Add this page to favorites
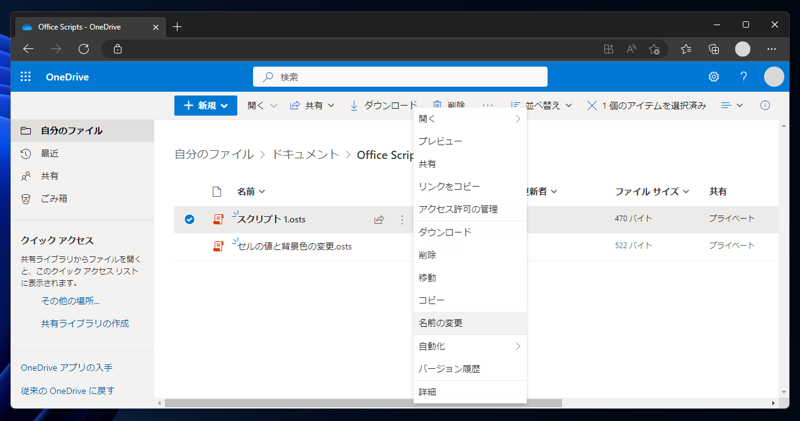This screenshot has width=800, height=421. [654, 49]
